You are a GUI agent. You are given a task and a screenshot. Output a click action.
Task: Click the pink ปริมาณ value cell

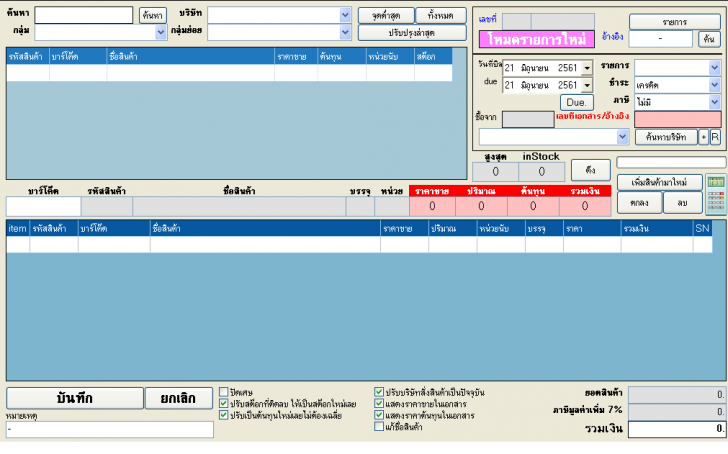[x=481, y=206]
